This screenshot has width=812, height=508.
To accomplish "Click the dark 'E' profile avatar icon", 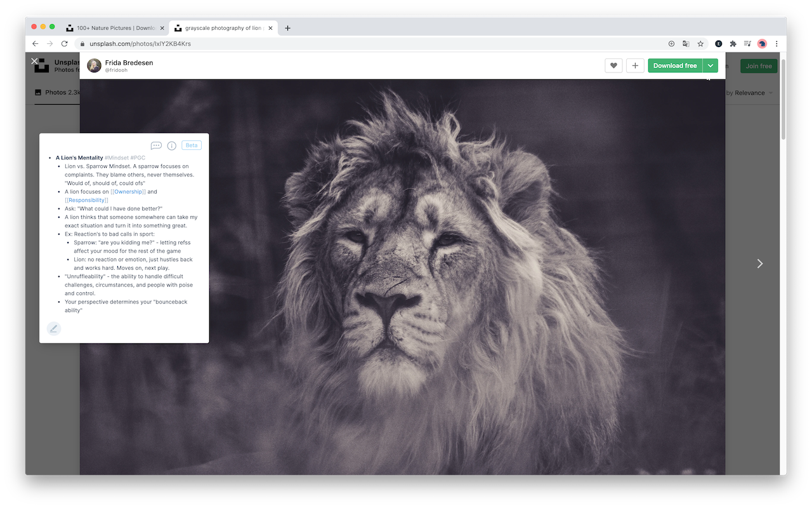I will click(x=718, y=43).
